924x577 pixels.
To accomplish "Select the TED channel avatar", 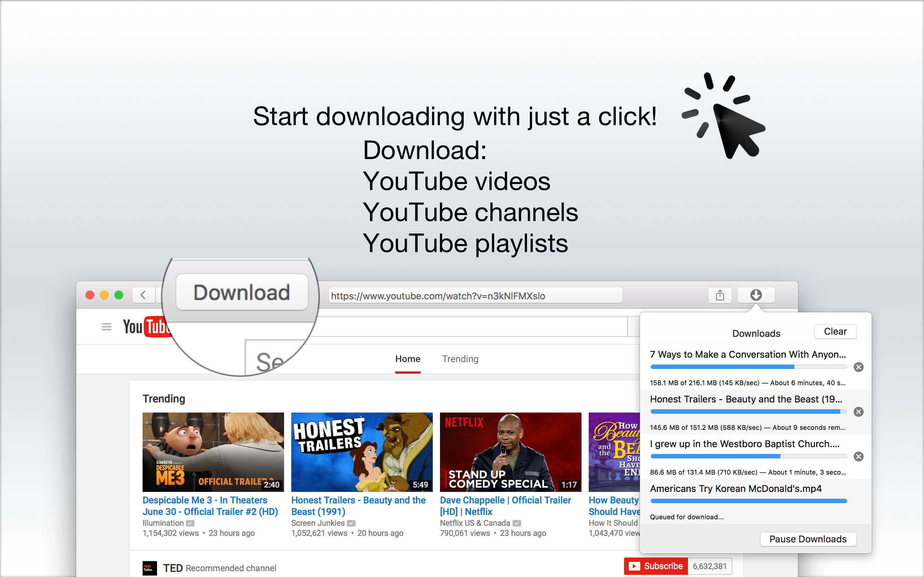I will click(149, 568).
